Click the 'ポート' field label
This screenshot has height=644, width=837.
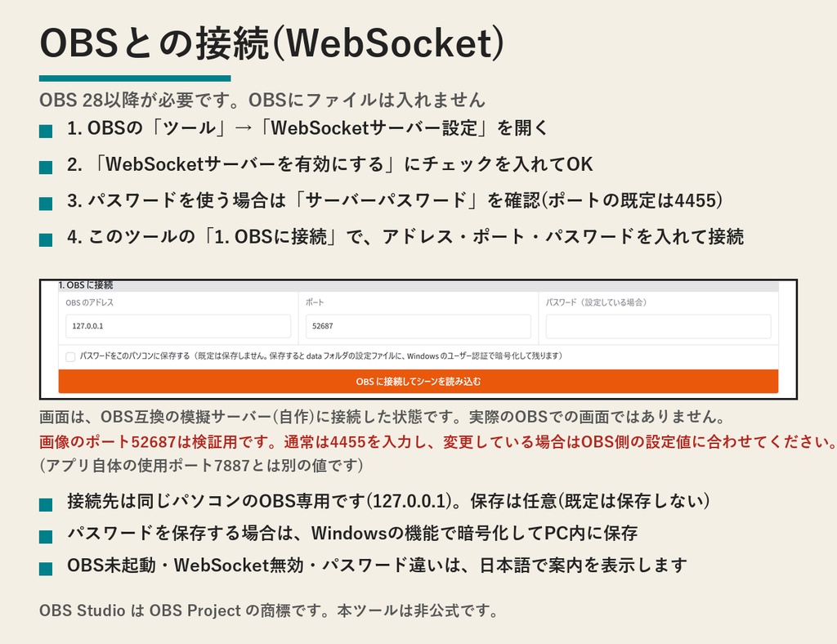point(315,302)
